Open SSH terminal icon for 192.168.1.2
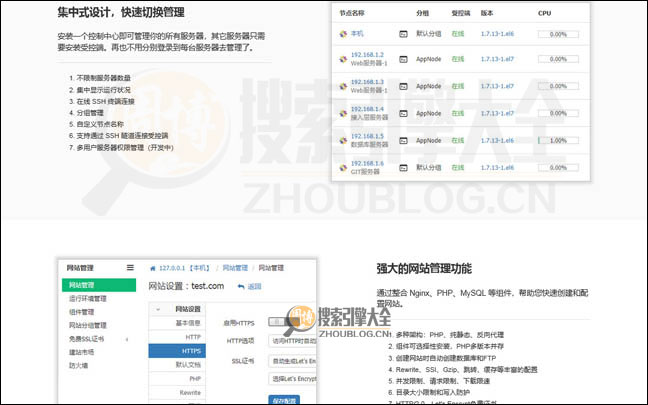This screenshot has width=648, height=405. (x=403, y=59)
